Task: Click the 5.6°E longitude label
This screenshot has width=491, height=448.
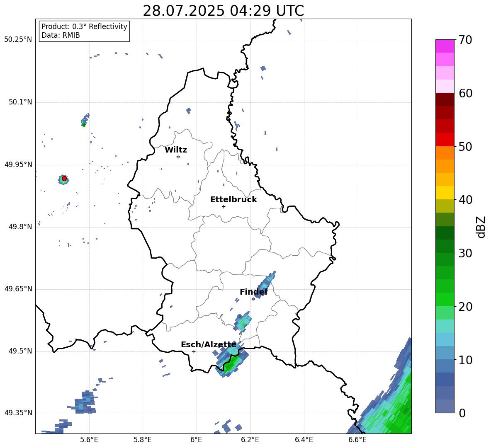Action: 89,440
